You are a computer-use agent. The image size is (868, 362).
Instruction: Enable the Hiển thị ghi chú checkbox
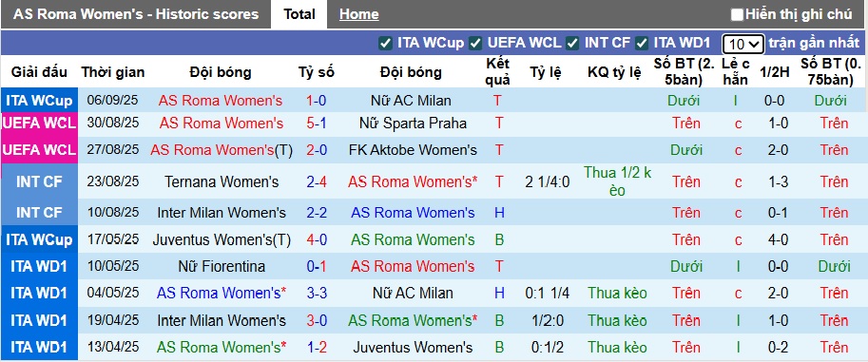737,15
